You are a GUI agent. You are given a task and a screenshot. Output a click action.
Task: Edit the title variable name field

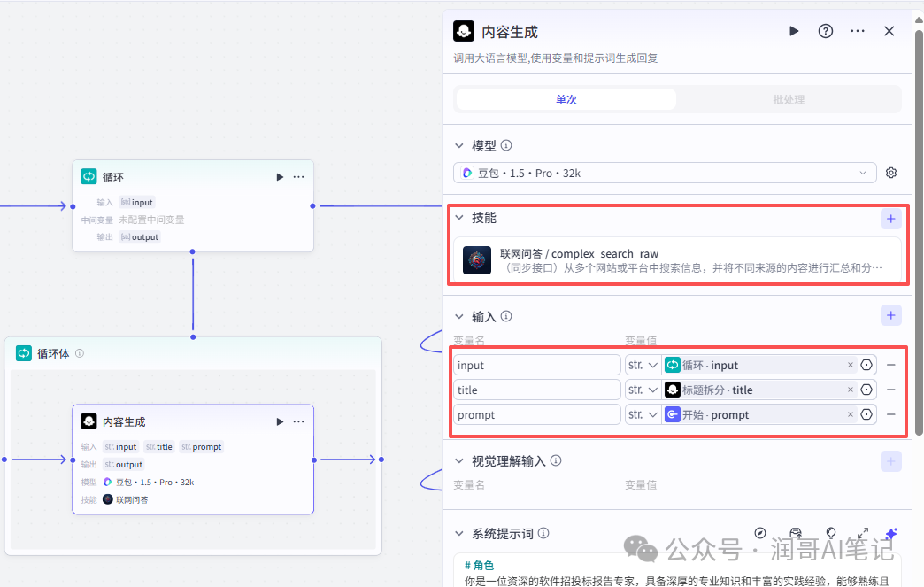click(537, 390)
